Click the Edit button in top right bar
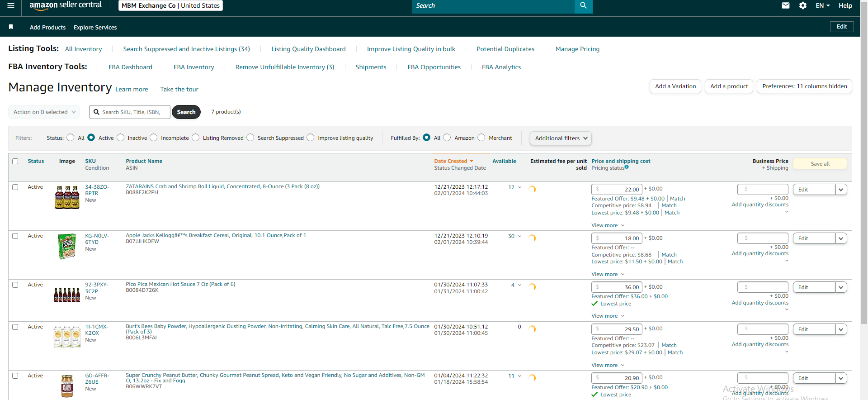Image resolution: width=868 pixels, height=400 pixels. tap(842, 27)
